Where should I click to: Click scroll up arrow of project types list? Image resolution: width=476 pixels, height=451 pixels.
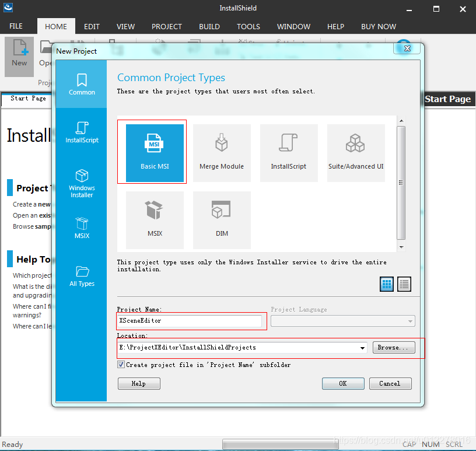tap(401, 121)
